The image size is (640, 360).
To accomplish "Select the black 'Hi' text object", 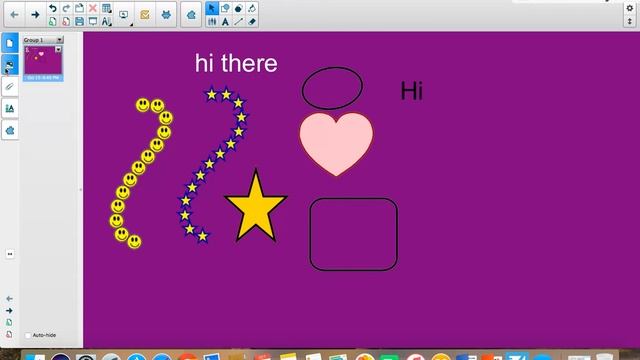I will [411, 91].
